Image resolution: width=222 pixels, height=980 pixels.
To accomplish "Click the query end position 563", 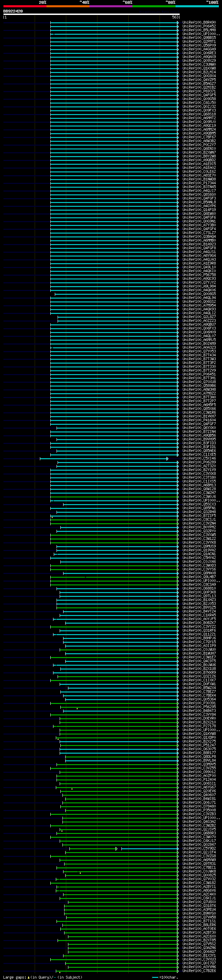I will coord(175,17).
